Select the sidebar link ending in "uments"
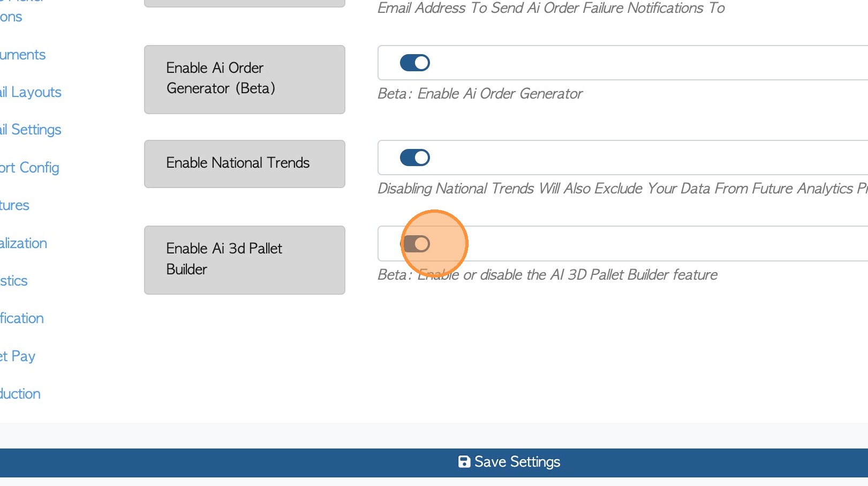The width and height of the screenshot is (868, 486). (22, 55)
